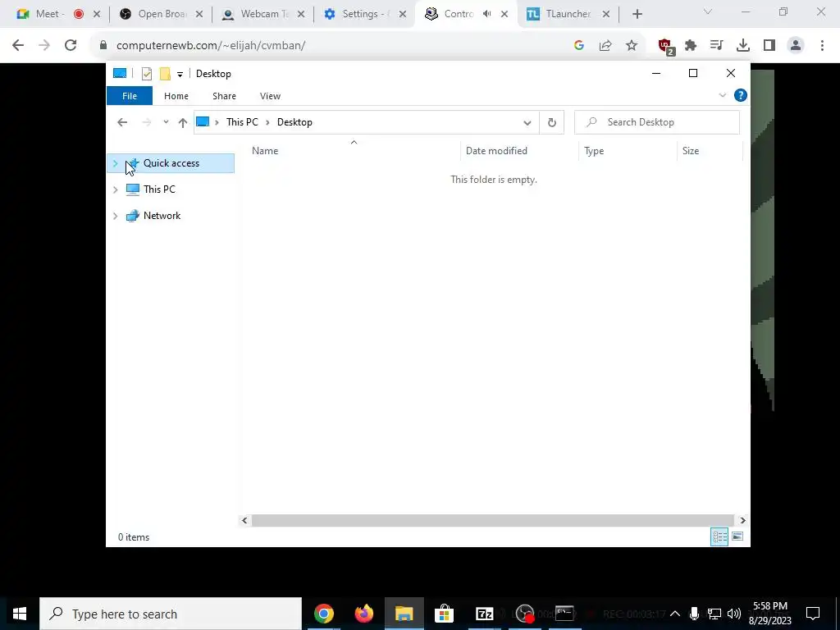This screenshot has width=840, height=630.
Task: Open 7-Zip from the taskbar
Action: tap(484, 614)
